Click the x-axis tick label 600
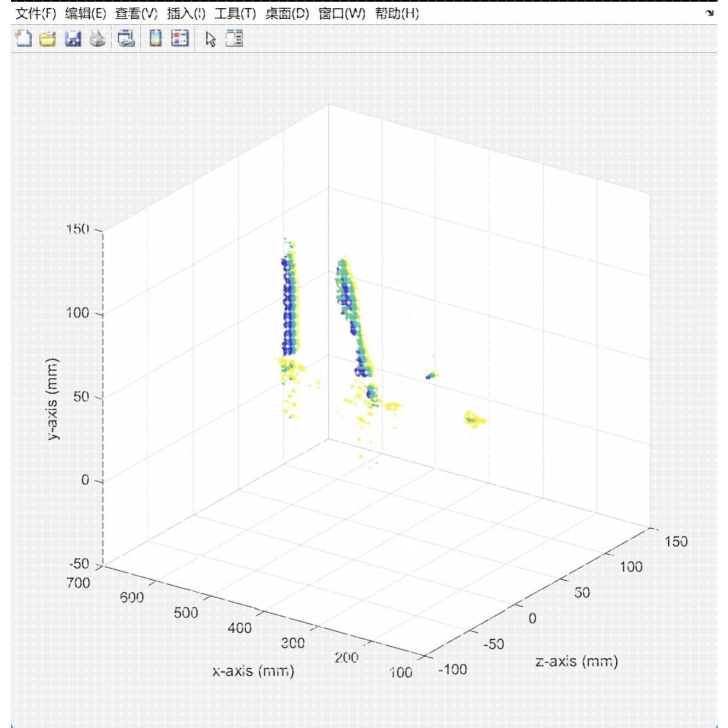 132,597
